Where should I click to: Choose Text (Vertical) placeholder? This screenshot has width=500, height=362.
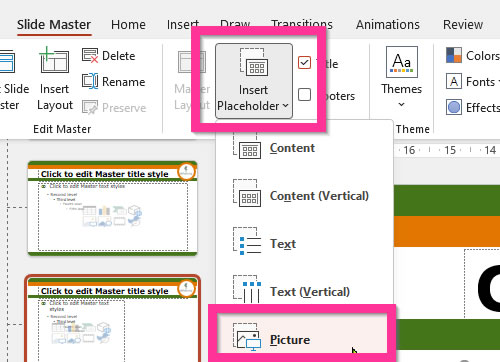point(304,291)
